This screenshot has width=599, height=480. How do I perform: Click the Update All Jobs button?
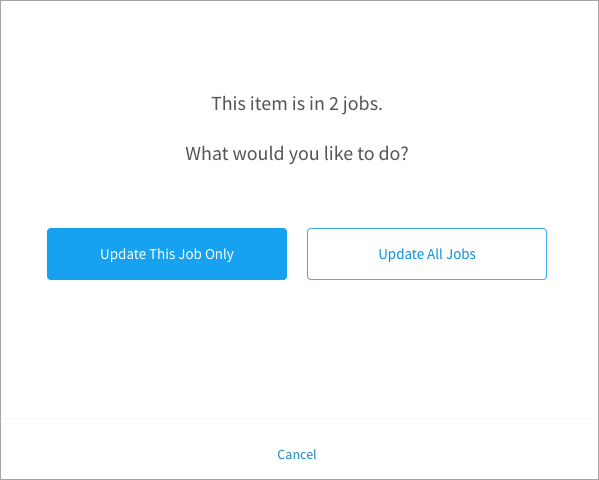click(427, 254)
